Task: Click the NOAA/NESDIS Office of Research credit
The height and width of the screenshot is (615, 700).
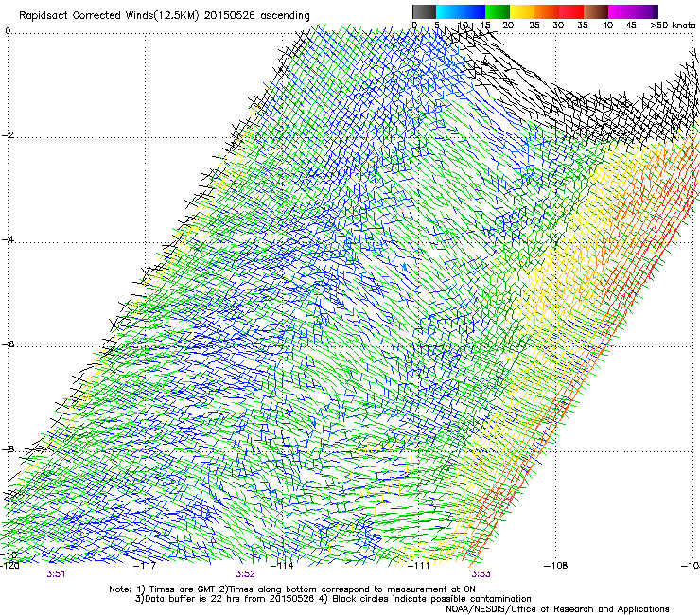Action: (557, 609)
